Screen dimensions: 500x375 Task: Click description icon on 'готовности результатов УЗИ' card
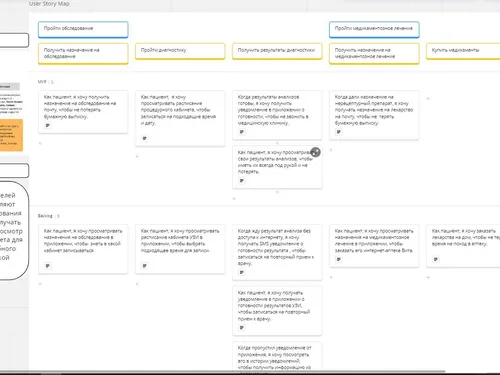tap(242, 328)
